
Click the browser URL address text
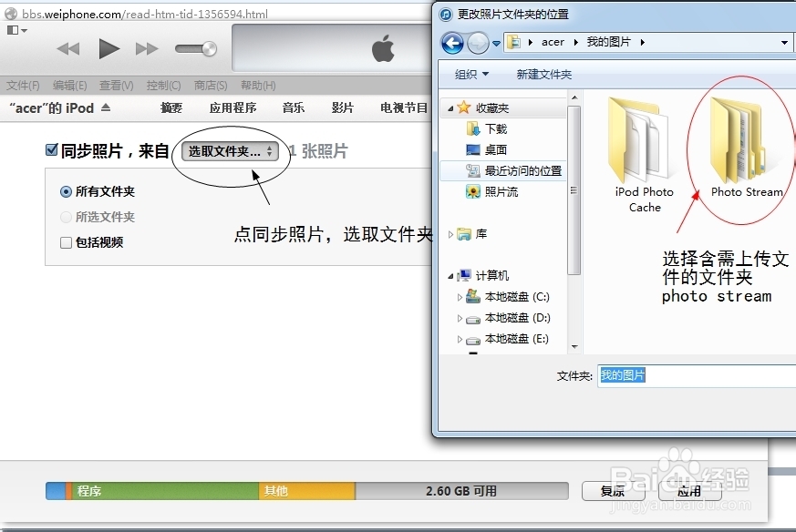coord(145,15)
